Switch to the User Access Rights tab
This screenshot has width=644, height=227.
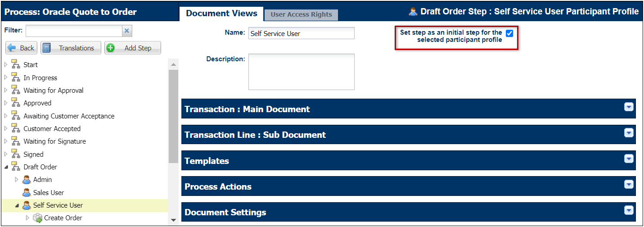coord(301,14)
